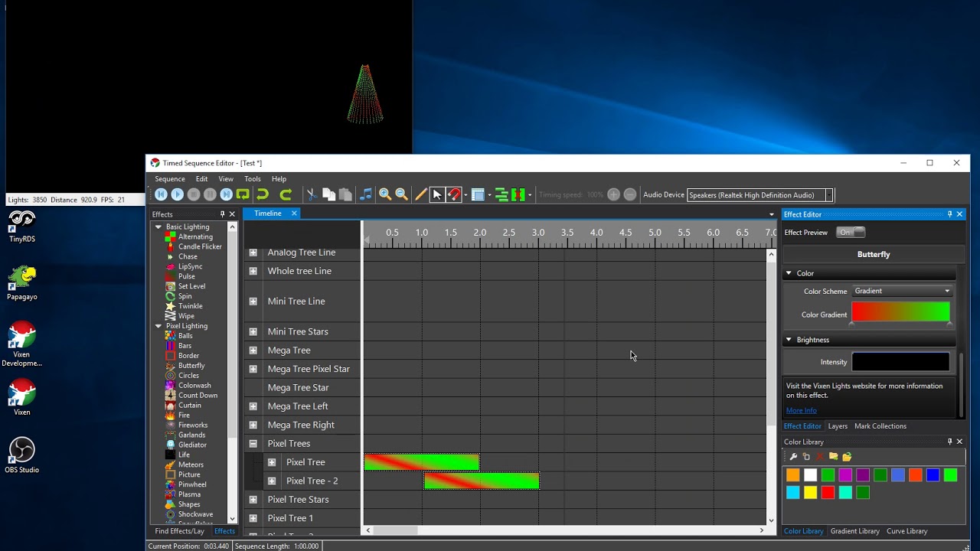The width and height of the screenshot is (980, 551).
Task: Select the Fireworks effect
Action: point(193,425)
